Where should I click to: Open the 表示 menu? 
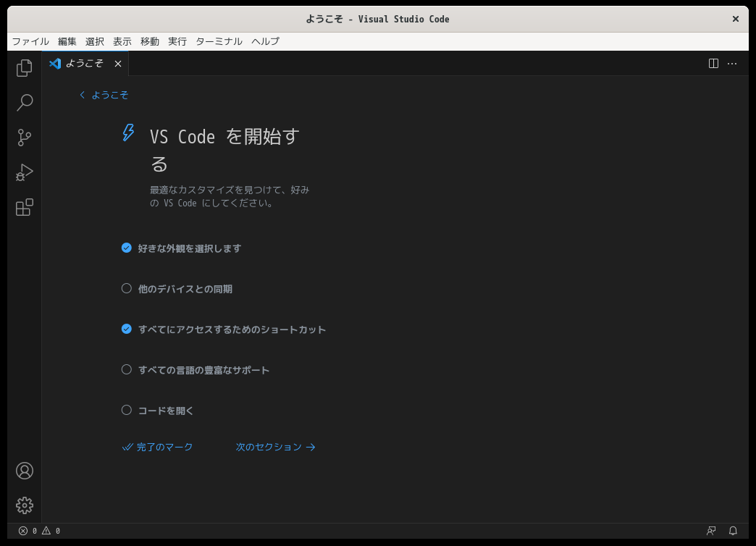coord(122,41)
